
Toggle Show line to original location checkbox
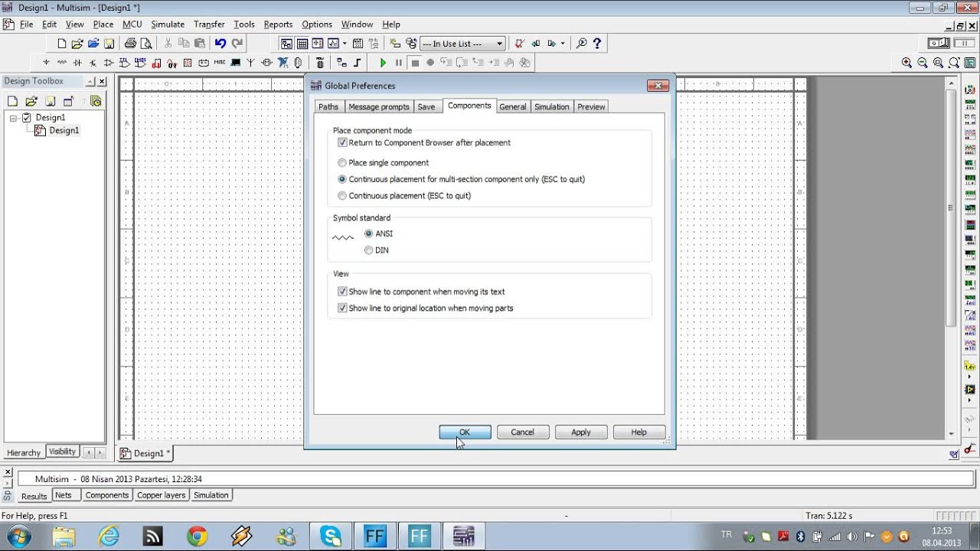click(342, 308)
